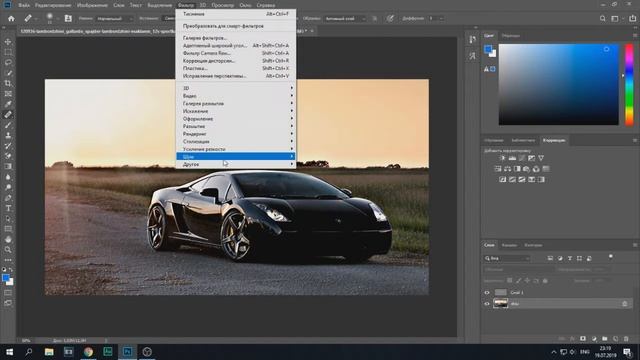Expand the 'Рендеринг' submenu
This screenshot has height=360, width=640.
coord(236,134)
